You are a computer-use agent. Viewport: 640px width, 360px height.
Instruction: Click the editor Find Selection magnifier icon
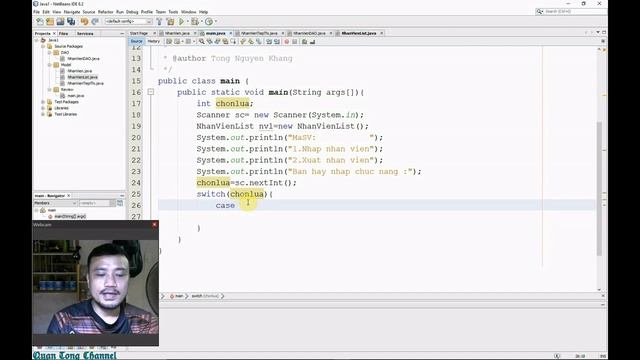tap(202, 41)
